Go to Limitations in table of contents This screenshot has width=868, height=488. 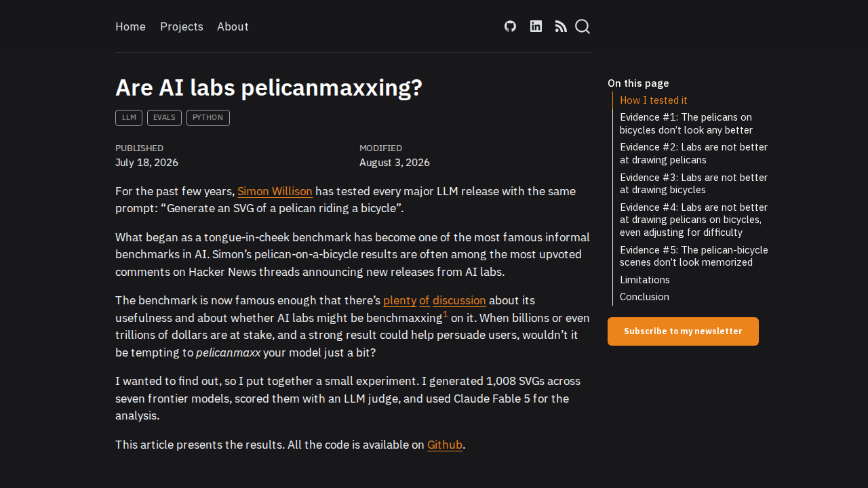645,280
